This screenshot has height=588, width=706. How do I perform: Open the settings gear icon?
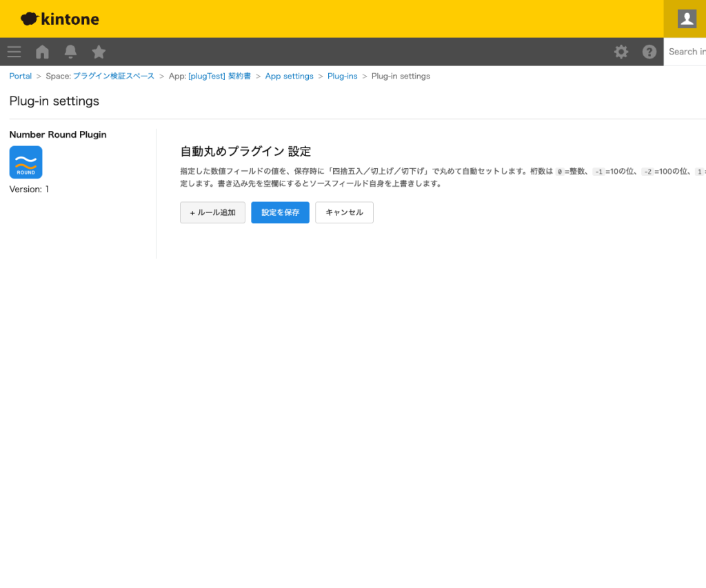[x=621, y=52]
